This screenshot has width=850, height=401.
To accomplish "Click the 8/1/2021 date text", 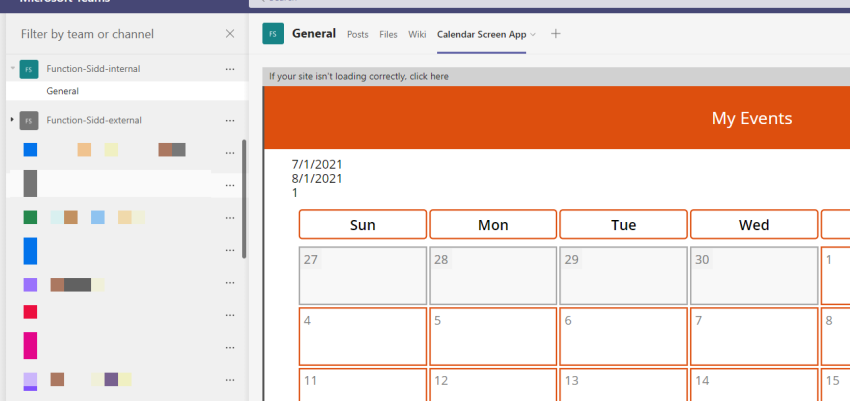I will 317,179.
